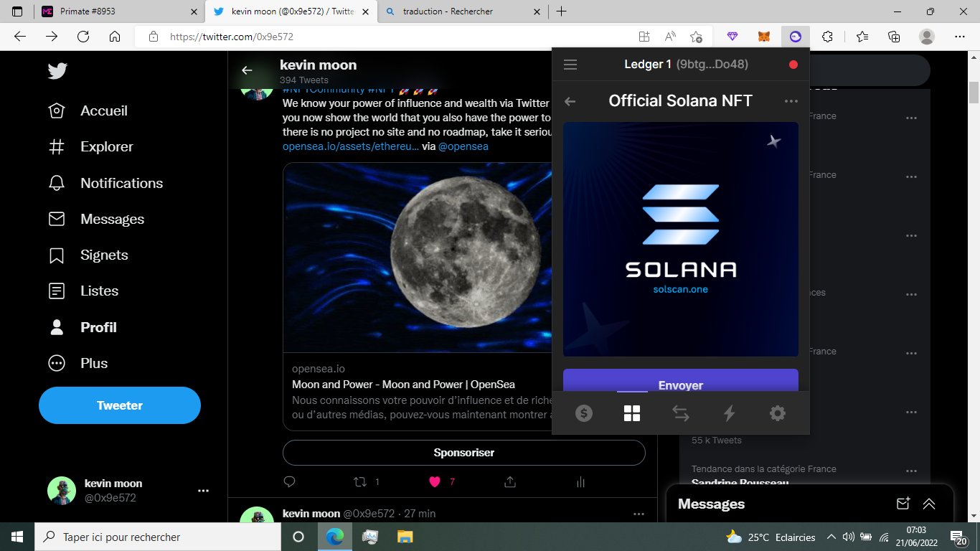Open the Edge Collections icon
Viewport: 980px width, 551px height.
(894, 36)
